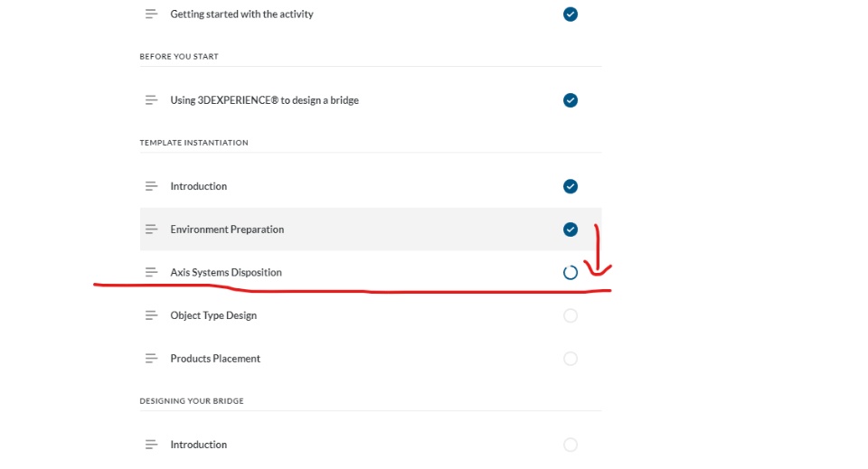
Task: Click list icon next to Object Type Design
Action: pos(152,315)
